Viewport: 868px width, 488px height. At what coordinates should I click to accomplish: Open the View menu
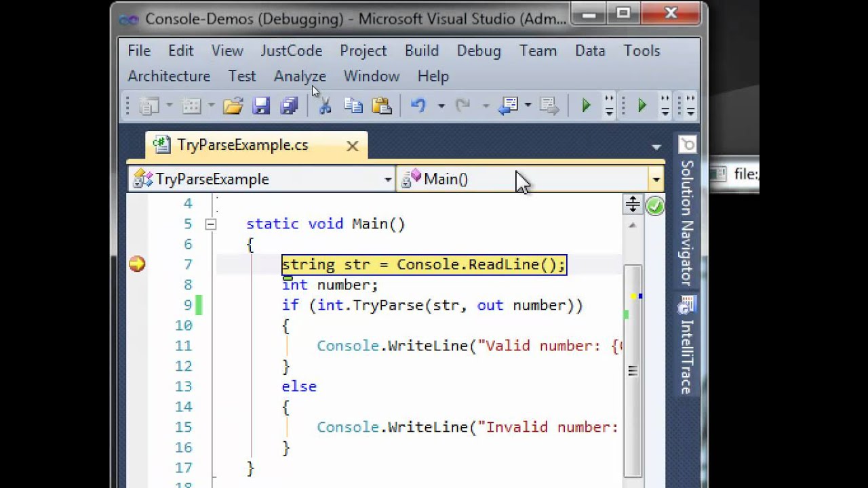(227, 51)
